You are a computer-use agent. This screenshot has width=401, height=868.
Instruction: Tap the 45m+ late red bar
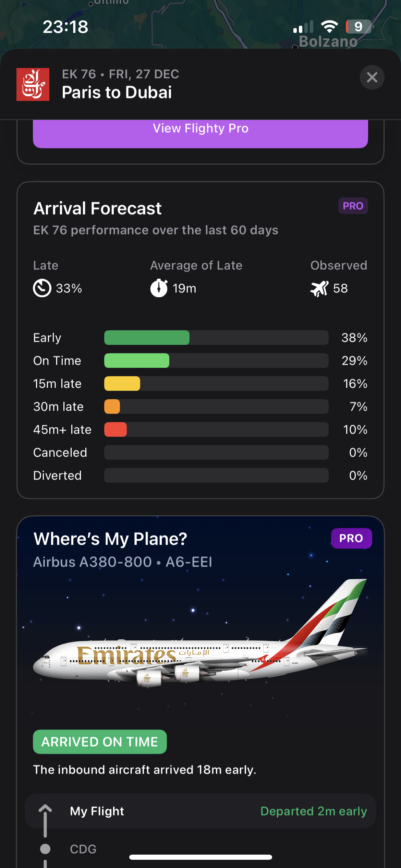116,430
